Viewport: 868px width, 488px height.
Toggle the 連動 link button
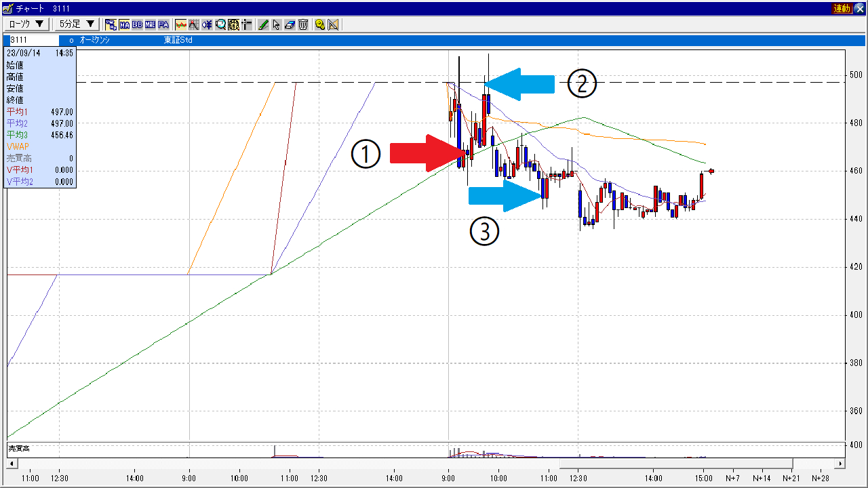click(842, 8)
